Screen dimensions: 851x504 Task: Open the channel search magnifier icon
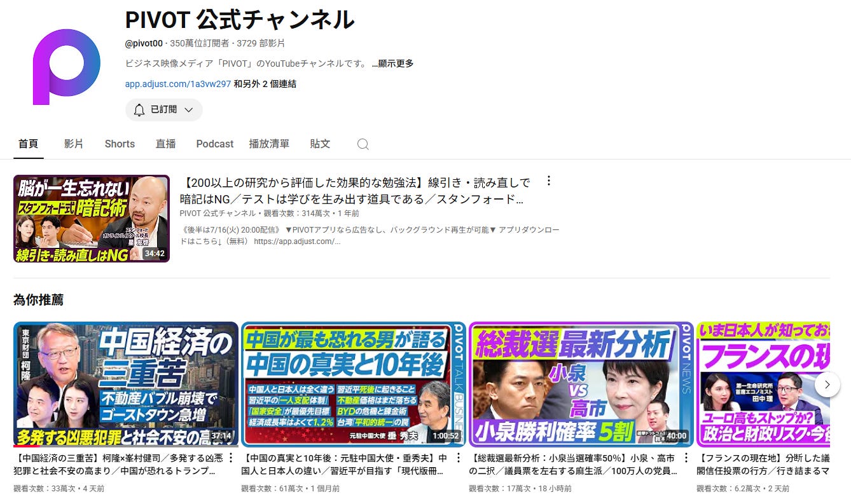click(363, 144)
